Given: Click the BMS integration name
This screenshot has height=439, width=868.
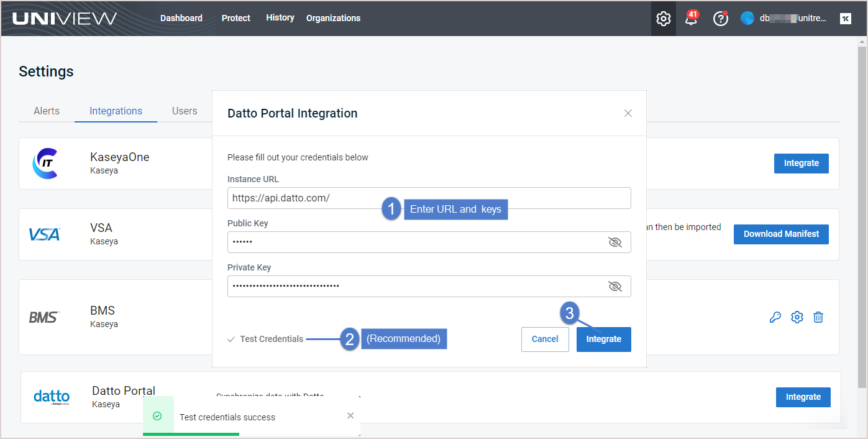Looking at the screenshot, I should 103,310.
